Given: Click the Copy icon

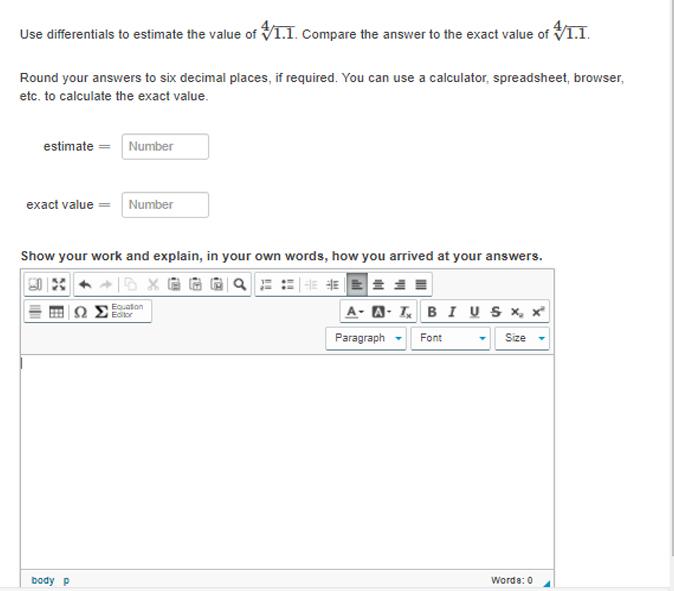Looking at the screenshot, I should 131,285.
